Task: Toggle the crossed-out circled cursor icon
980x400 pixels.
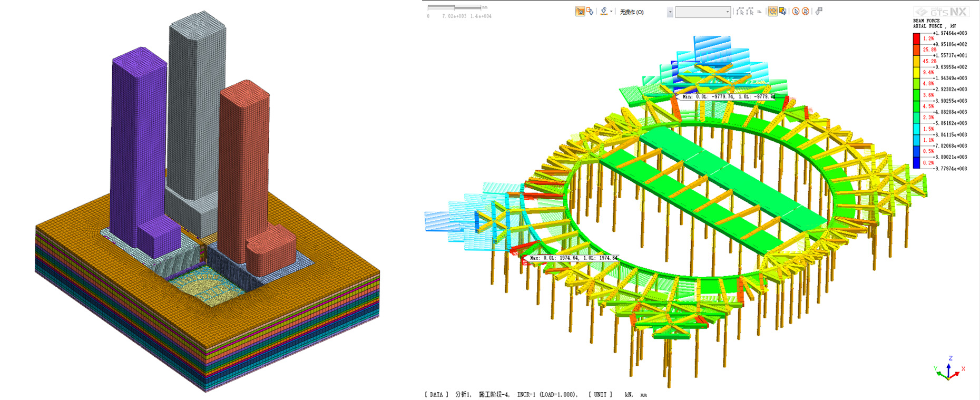Action: point(806,12)
